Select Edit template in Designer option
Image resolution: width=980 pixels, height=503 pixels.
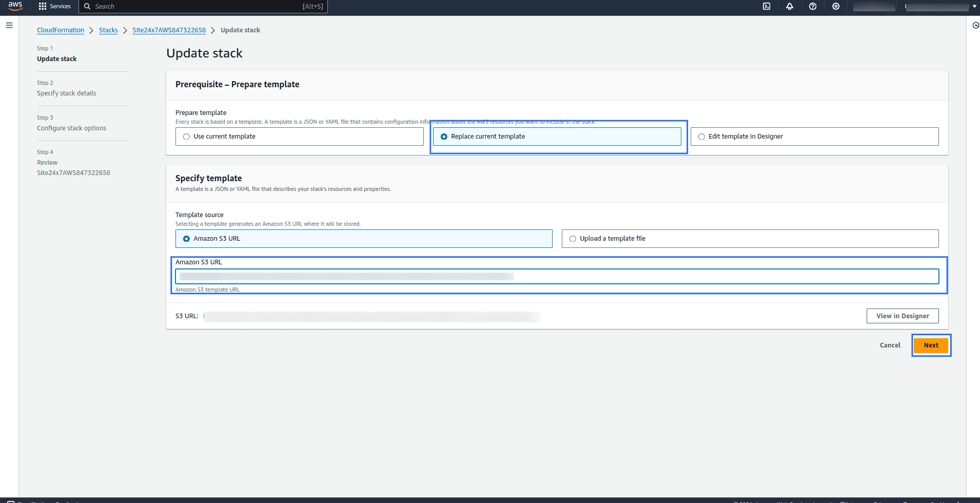coord(701,137)
